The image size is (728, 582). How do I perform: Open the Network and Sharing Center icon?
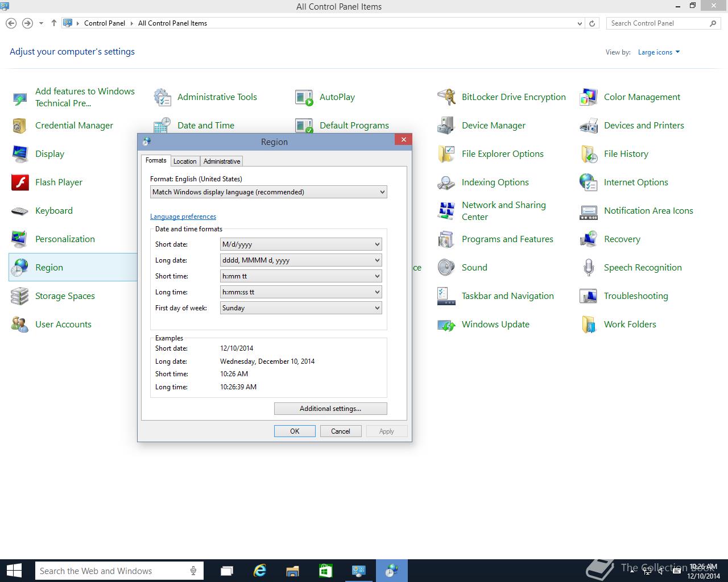446,211
